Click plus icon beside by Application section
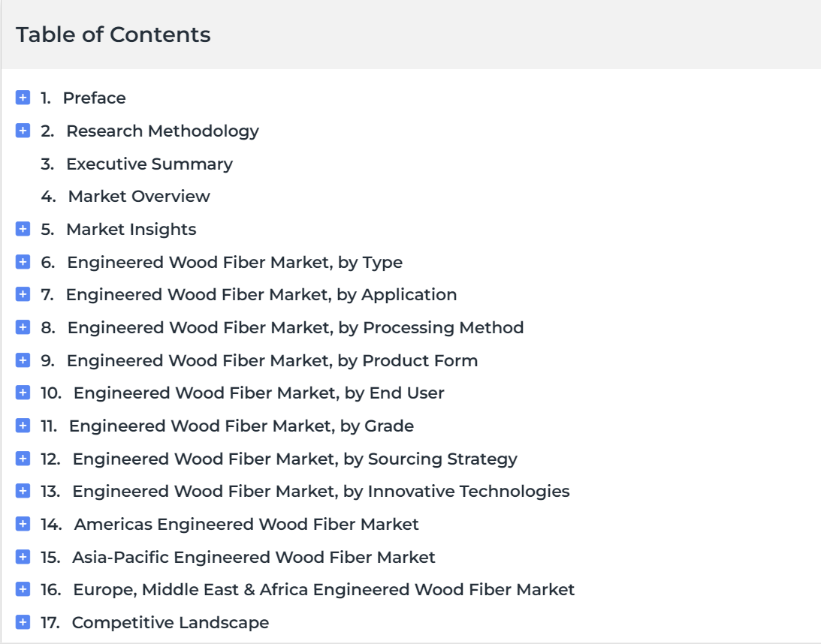The width and height of the screenshot is (821, 644). pos(23,294)
